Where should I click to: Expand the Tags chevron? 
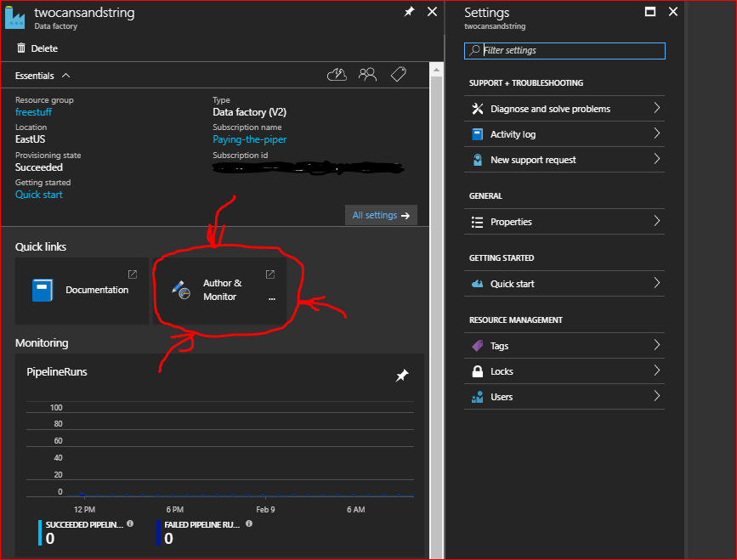click(657, 345)
